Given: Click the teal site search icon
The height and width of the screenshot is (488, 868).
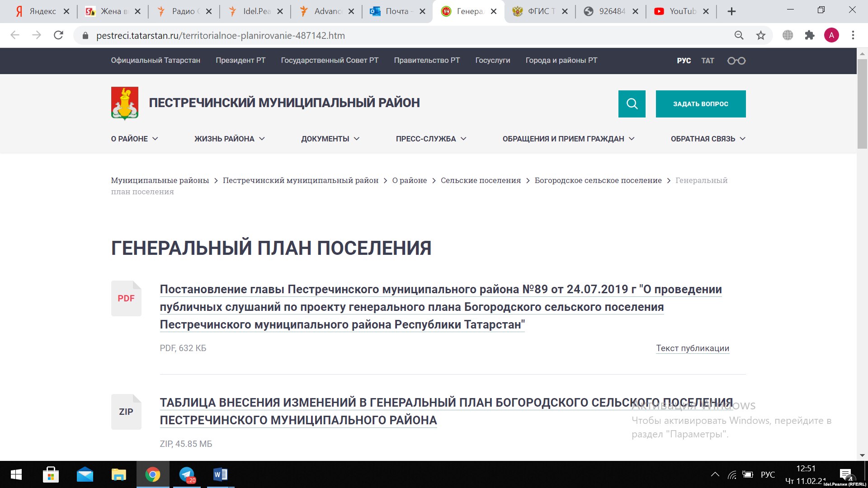Looking at the screenshot, I should [x=632, y=104].
